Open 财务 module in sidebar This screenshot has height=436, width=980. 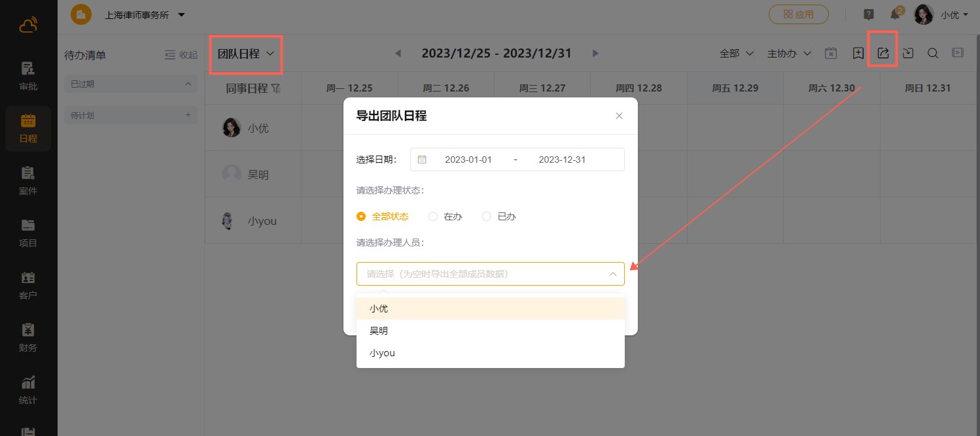(x=28, y=337)
